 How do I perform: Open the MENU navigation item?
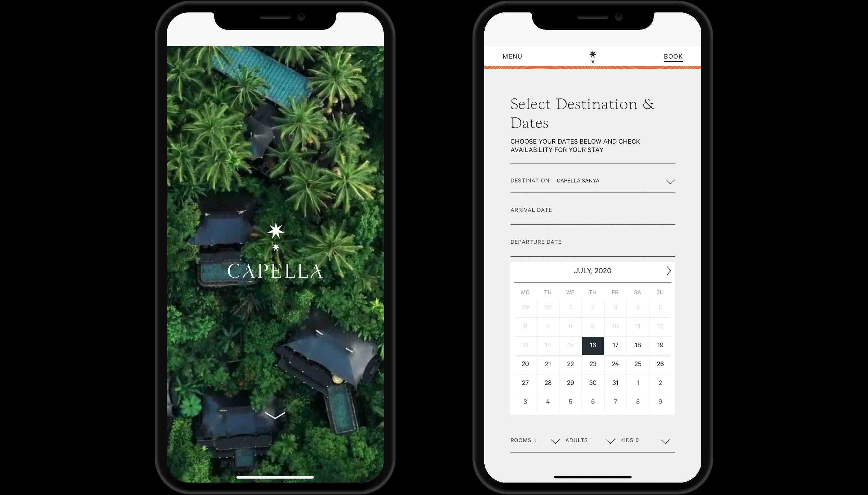(512, 56)
